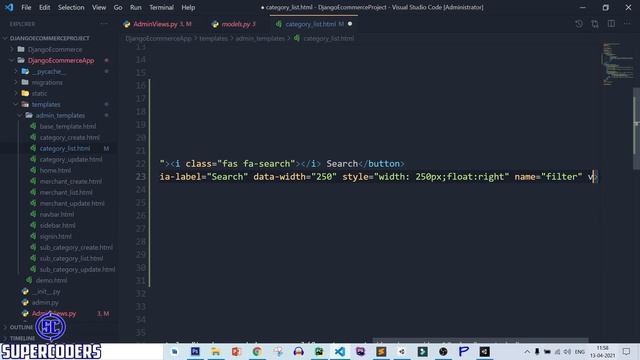Screen dimensions: 640x360
Task: Open OBS Studio from the taskbar
Action: (x=443, y=351)
